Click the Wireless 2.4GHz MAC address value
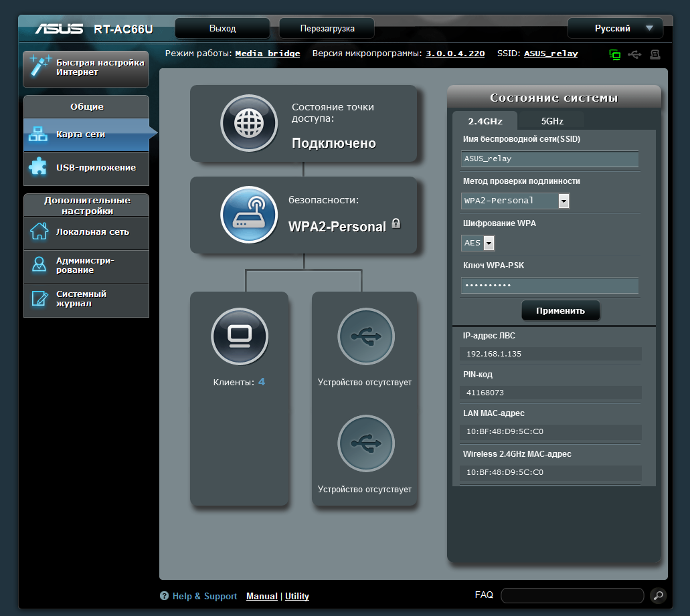 (505, 472)
